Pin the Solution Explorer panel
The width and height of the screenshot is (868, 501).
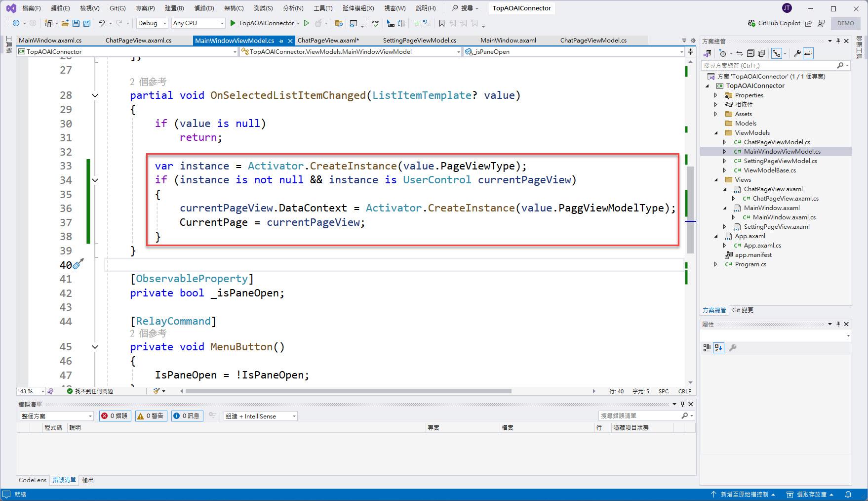click(838, 41)
